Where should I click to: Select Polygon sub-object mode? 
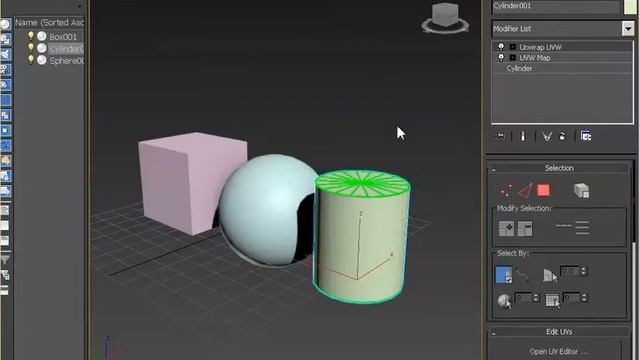click(543, 191)
